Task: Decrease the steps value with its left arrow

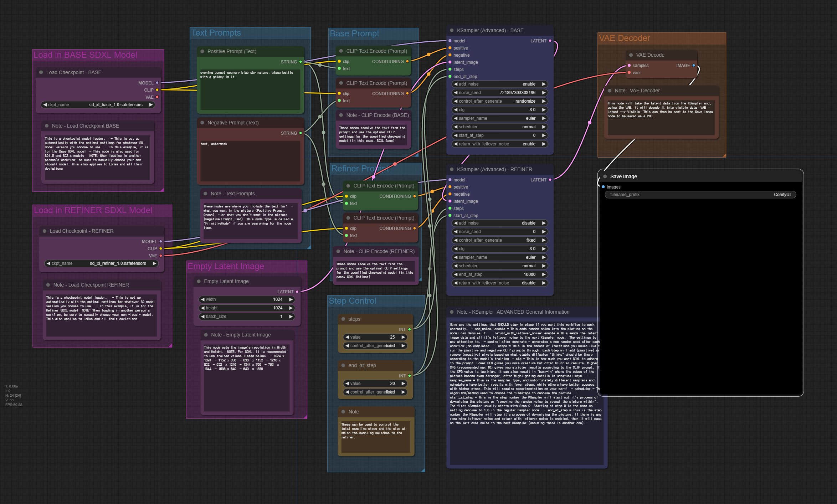Action: pos(347,337)
